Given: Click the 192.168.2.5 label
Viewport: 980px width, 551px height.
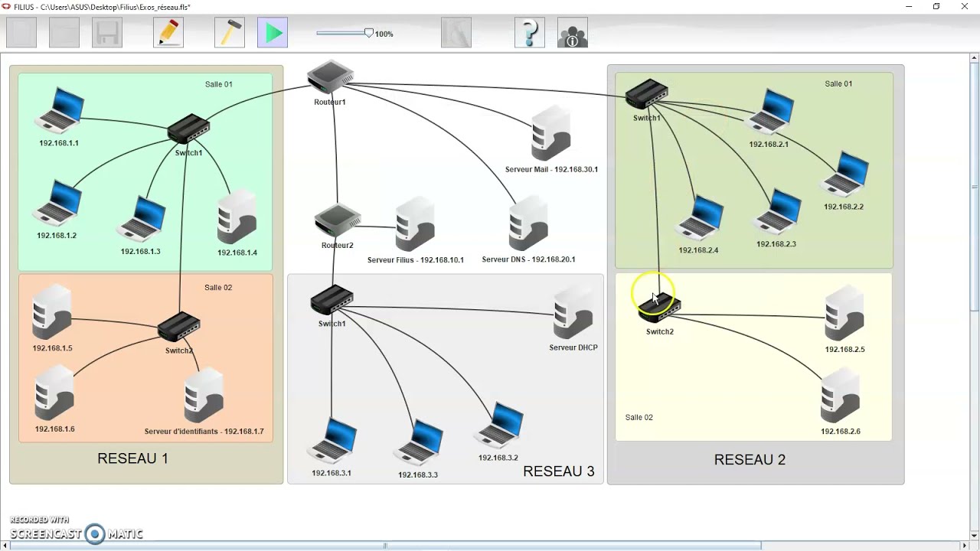Looking at the screenshot, I should click(x=844, y=349).
